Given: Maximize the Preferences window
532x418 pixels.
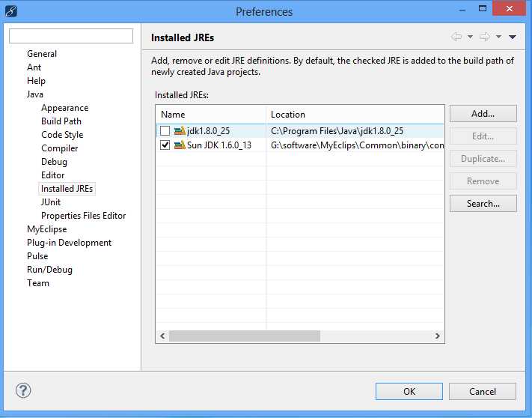Looking at the screenshot, I should (x=482, y=8).
